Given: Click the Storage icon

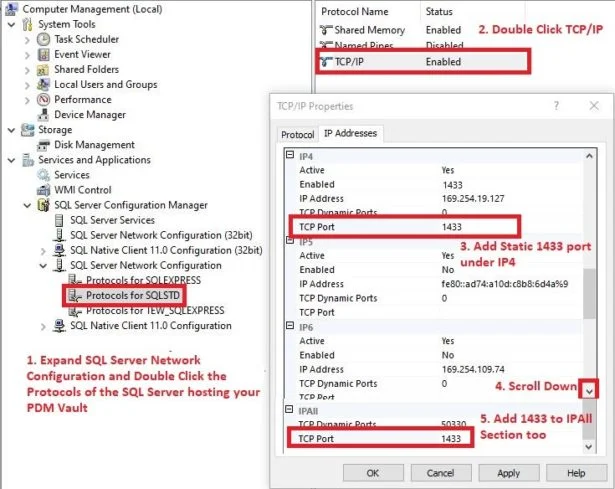Looking at the screenshot, I should coord(27,130).
